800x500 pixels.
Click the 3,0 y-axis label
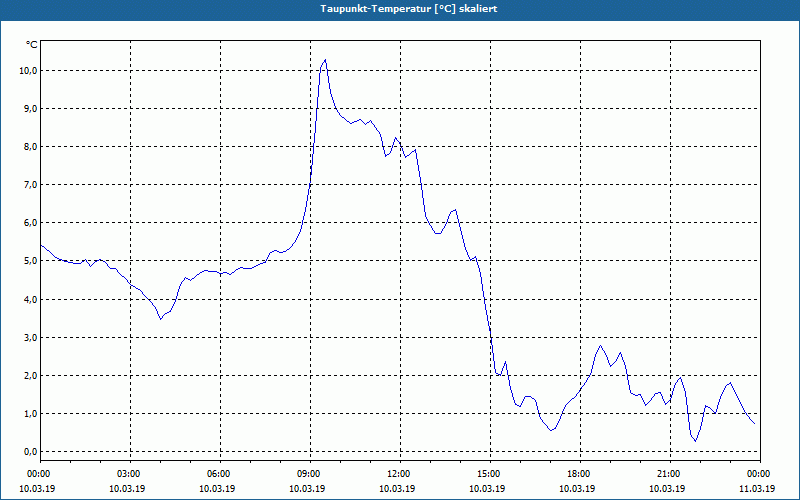(31, 338)
